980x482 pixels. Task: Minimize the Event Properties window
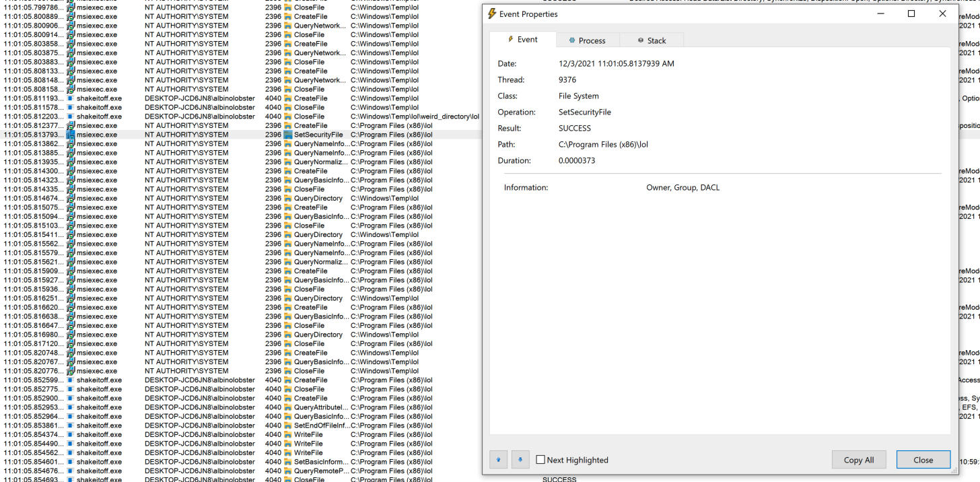coord(880,13)
